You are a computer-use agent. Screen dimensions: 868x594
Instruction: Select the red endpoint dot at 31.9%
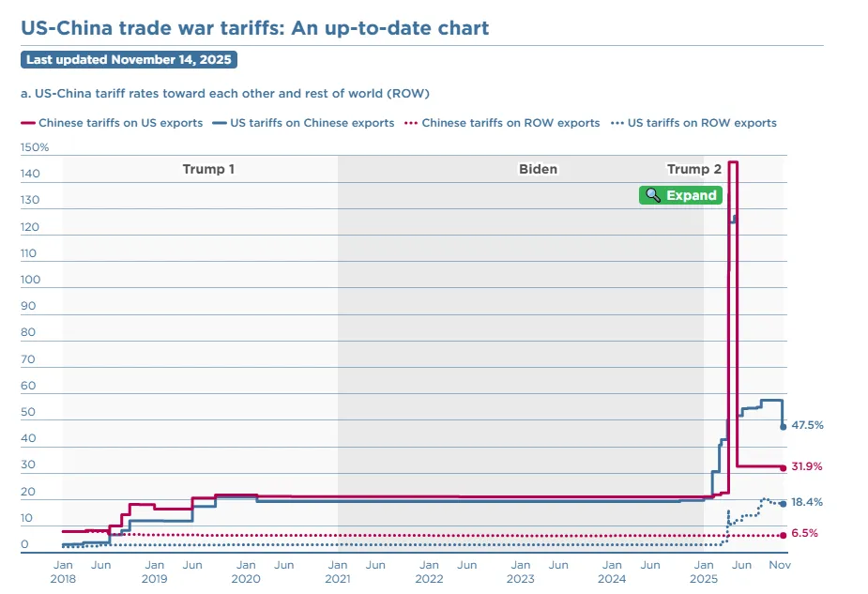tap(784, 467)
